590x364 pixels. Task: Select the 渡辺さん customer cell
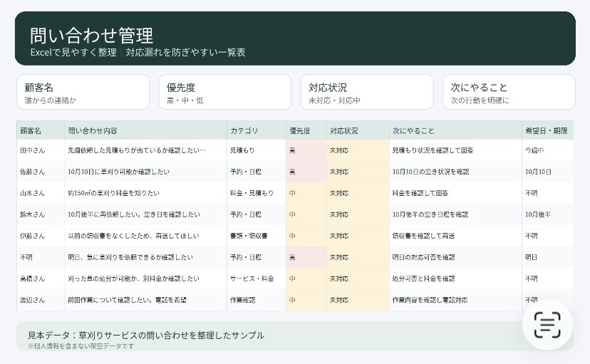click(x=41, y=300)
